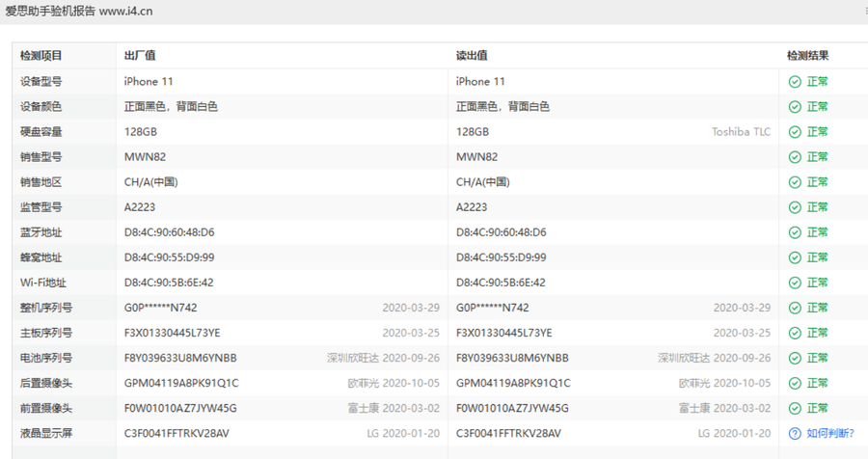The image size is (868, 459).
Task: Select the 液晶显示屏 row label
Action: coord(46,434)
